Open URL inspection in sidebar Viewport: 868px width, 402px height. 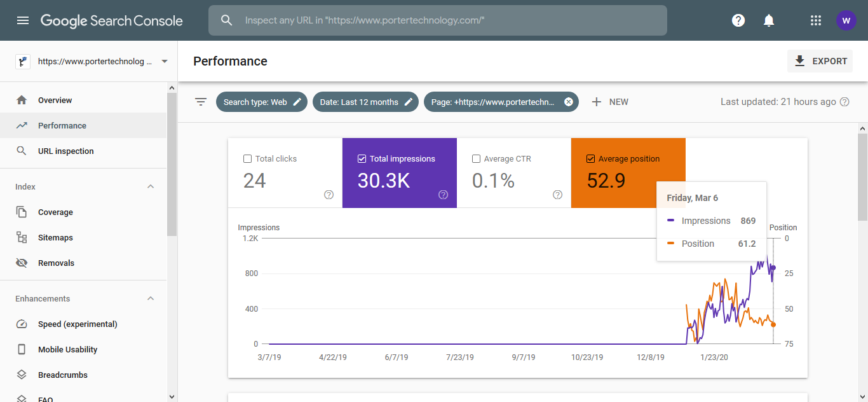pos(83,151)
